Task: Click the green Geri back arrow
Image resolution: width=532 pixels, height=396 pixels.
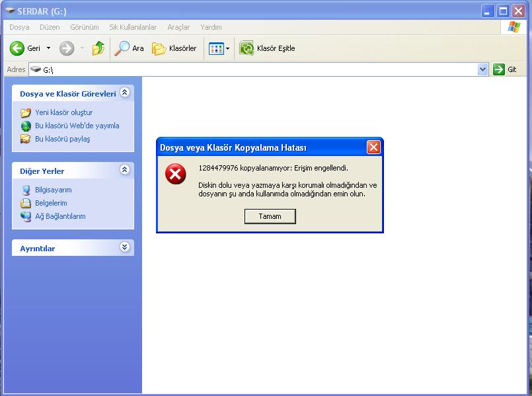Action: click(x=17, y=48)
